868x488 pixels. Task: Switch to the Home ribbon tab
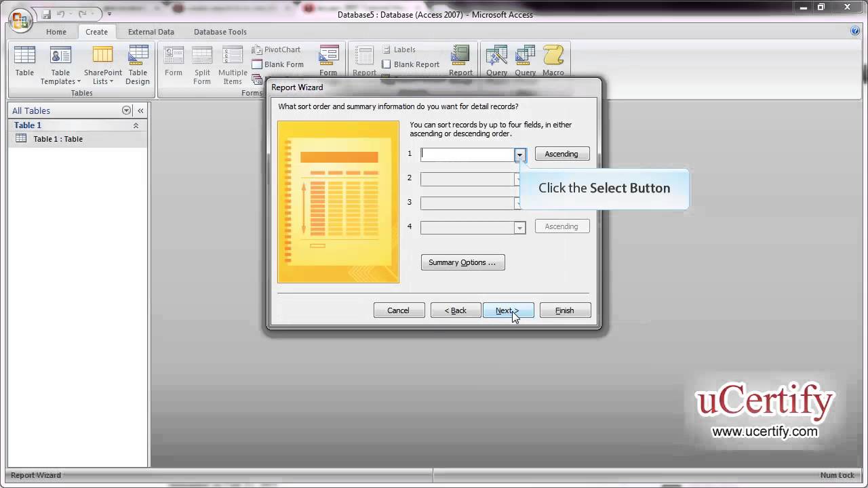click(x=56, y=32)
